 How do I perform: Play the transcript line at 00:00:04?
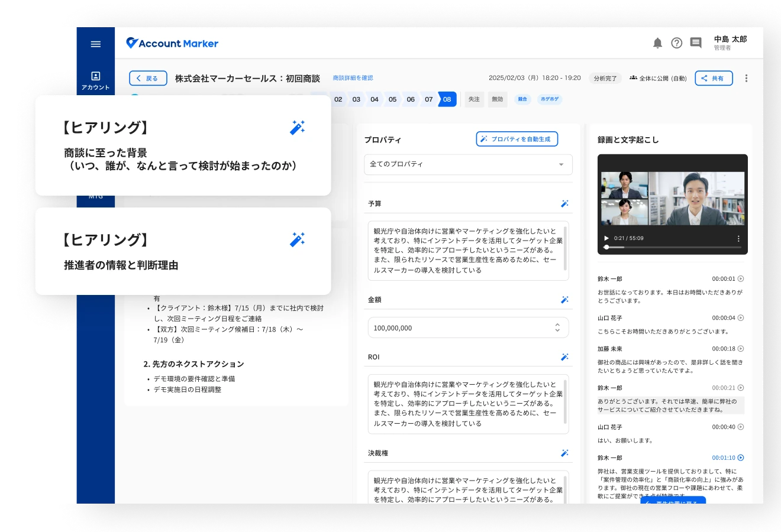(740, 318)
